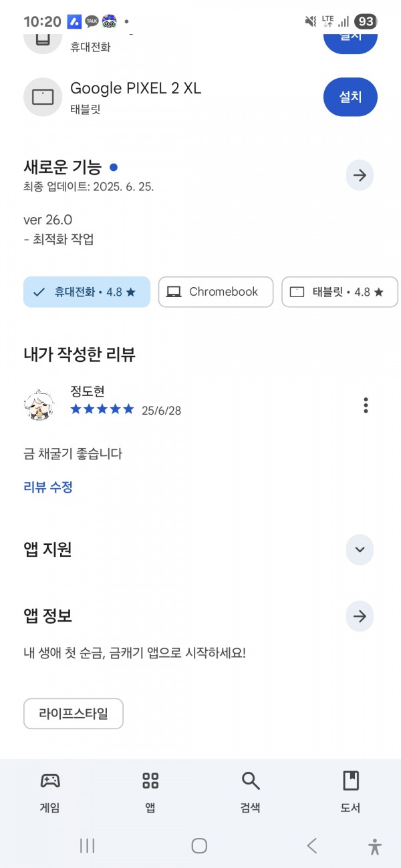
Task: Tap the accessibility figure icon
Action: point(375,846)
